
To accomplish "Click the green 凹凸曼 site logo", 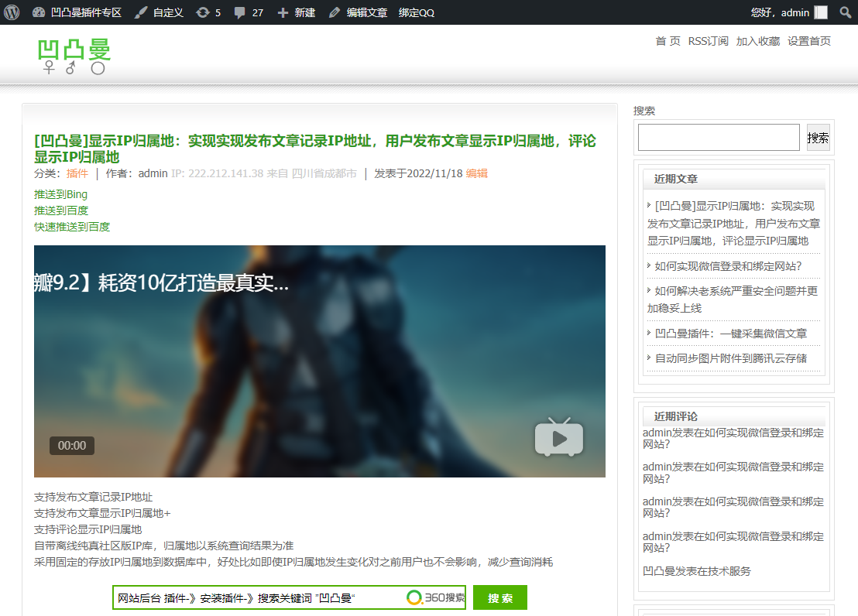I will coord(75,56).
